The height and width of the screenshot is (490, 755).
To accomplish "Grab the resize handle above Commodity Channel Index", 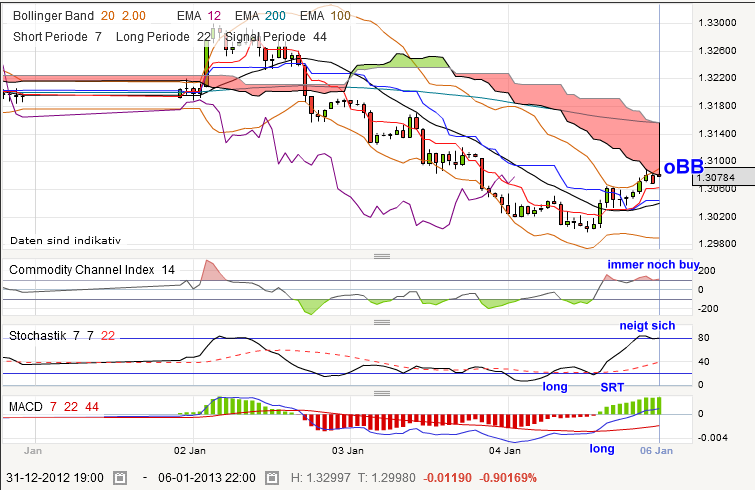I will point(382,256).
